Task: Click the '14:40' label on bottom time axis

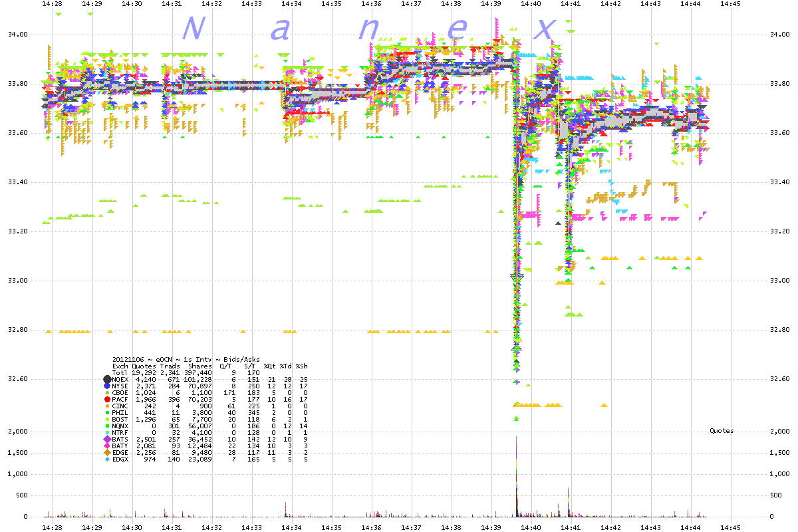Action: [x=531, y=527]
